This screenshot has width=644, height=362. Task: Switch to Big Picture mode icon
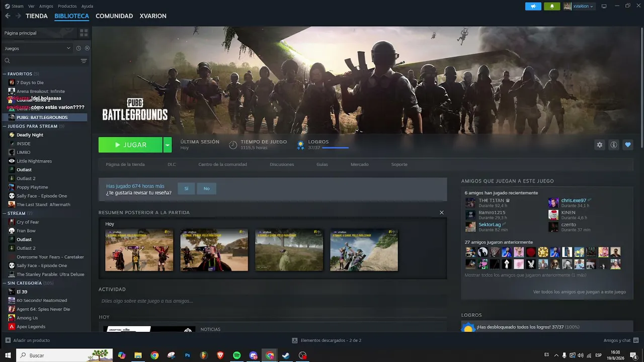[x=604, y=6]
